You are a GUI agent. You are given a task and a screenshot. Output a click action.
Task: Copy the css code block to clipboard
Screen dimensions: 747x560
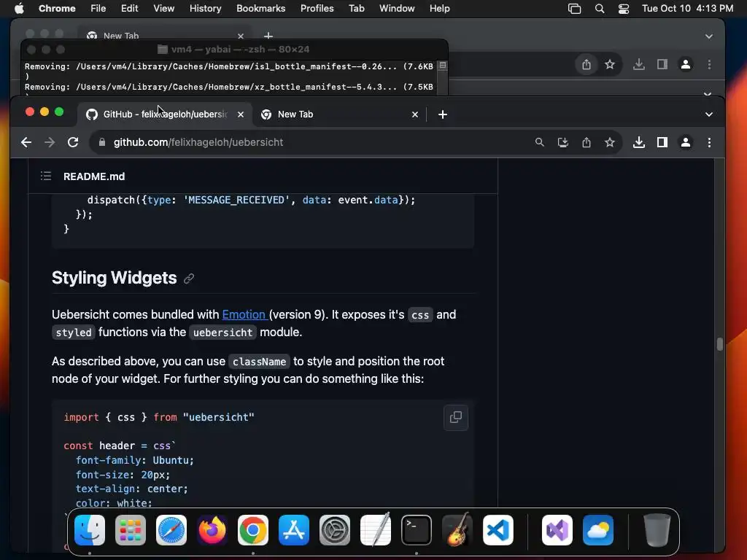point(456,418)
